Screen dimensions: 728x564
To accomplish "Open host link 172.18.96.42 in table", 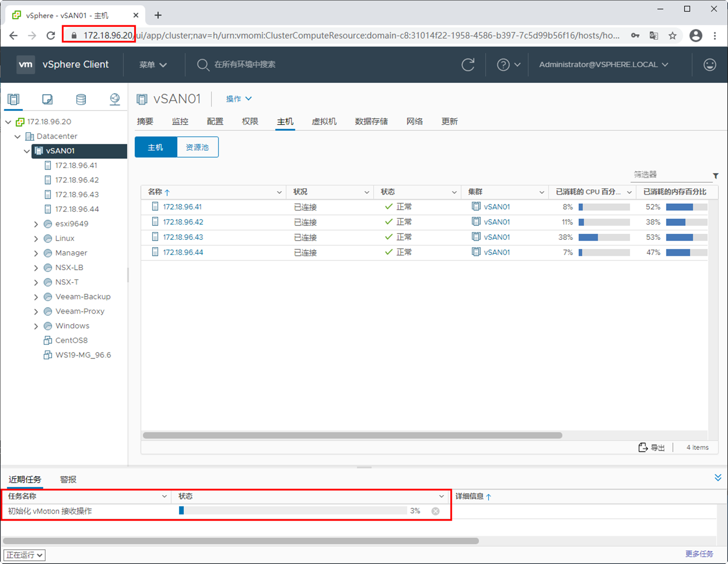I will click(x=183, y=222).
